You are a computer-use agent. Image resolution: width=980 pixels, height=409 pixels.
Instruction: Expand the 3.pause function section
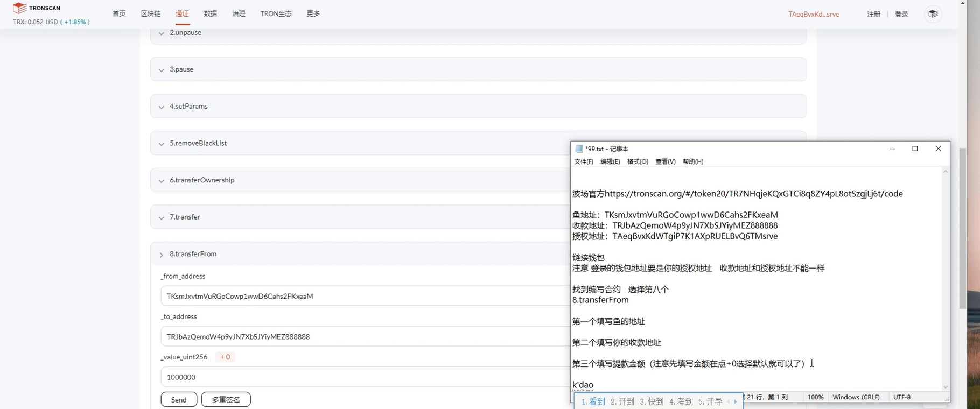[x=478, y=69]
